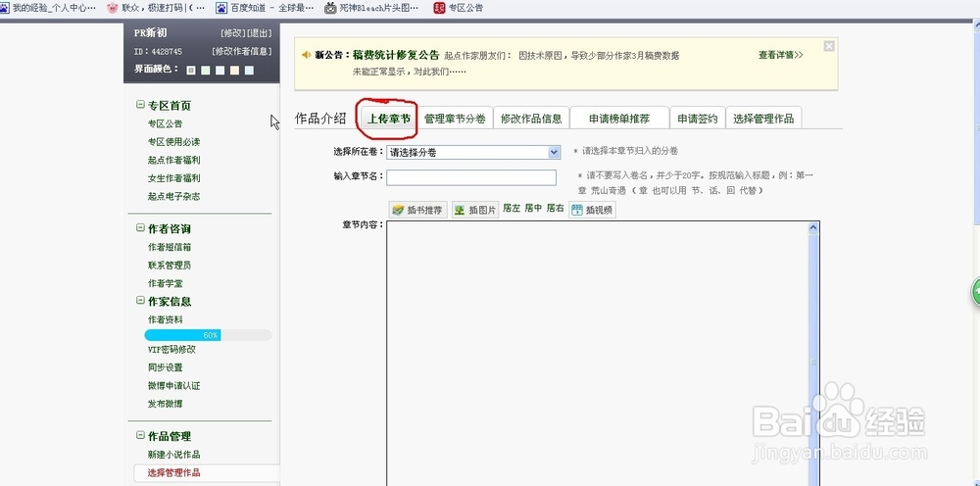Click the 60% profile completion progress bar

pos(208,335)
